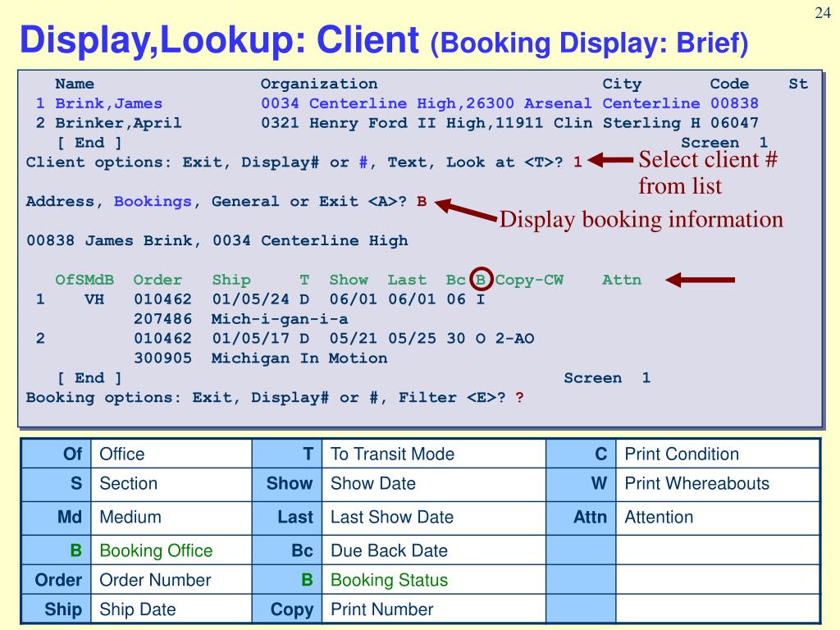Click the green "Show" header in terminal
Viewport: 840px width, 630px height.
348,280
